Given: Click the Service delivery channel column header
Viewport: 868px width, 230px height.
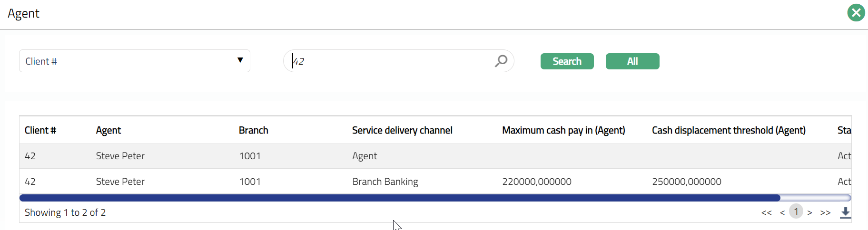Looking at the screenshot, I should (402, 130).
